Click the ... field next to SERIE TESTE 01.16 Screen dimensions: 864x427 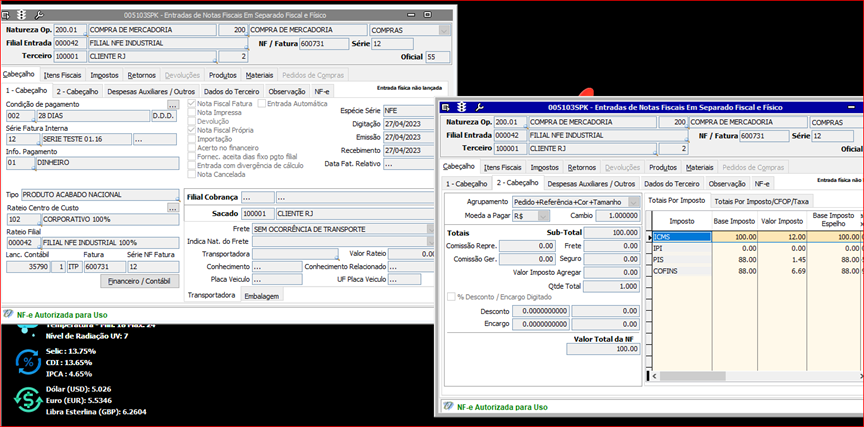(x=155, y=140)
